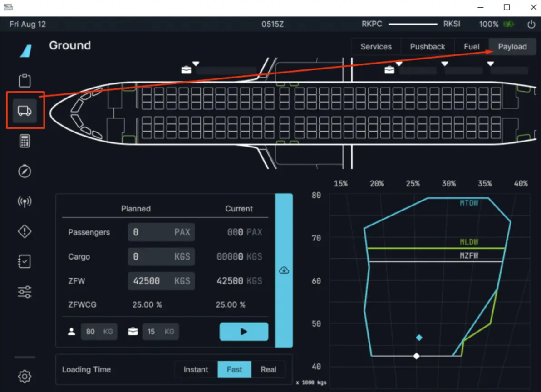Switch to the Fuel tab
541x392 pixels.
471,47
